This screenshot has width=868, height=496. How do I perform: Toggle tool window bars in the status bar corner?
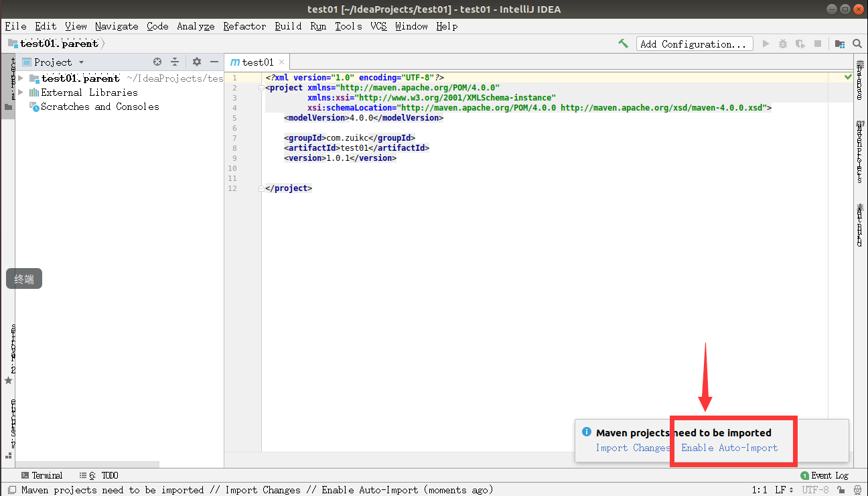[x=8, y=456]
